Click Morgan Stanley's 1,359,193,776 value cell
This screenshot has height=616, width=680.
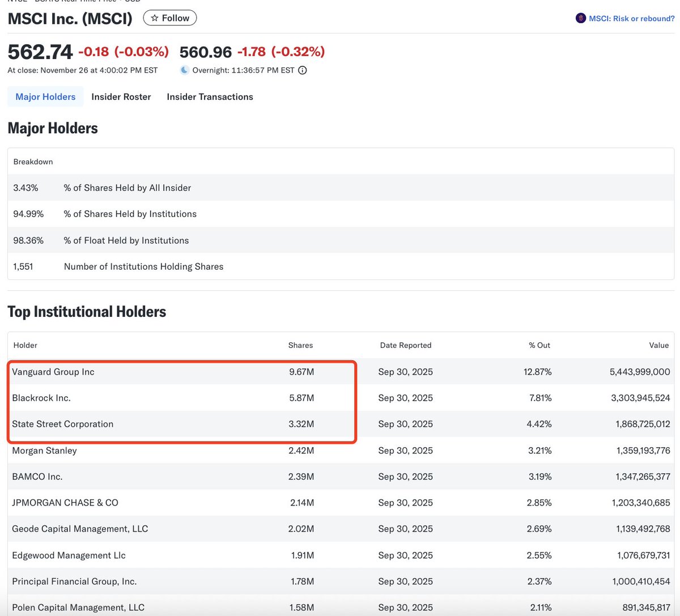(643, 451)
